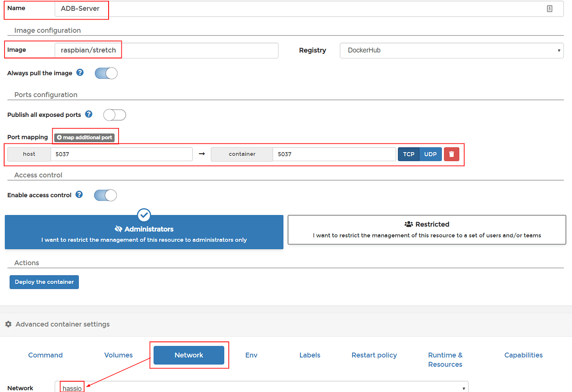Open the Restart policy tab
Screen dimensions: 572x392
click(374, 355)
